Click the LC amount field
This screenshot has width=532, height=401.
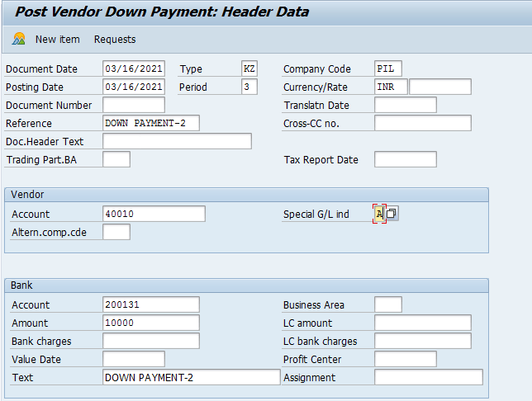(423, 323)
